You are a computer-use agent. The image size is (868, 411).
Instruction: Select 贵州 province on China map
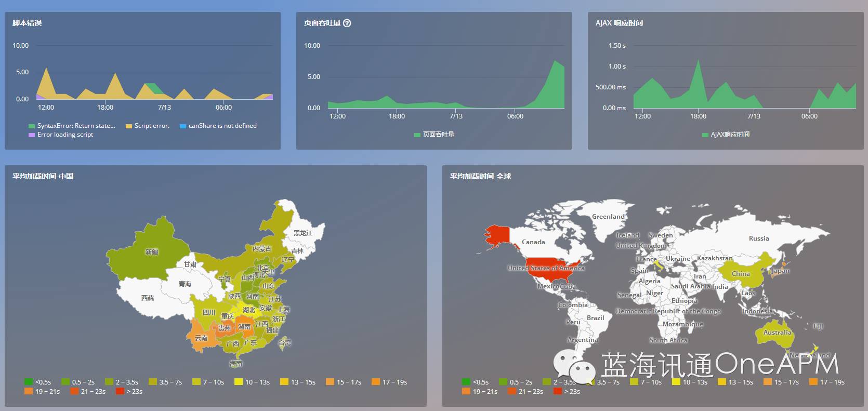[x=225, y=328]
